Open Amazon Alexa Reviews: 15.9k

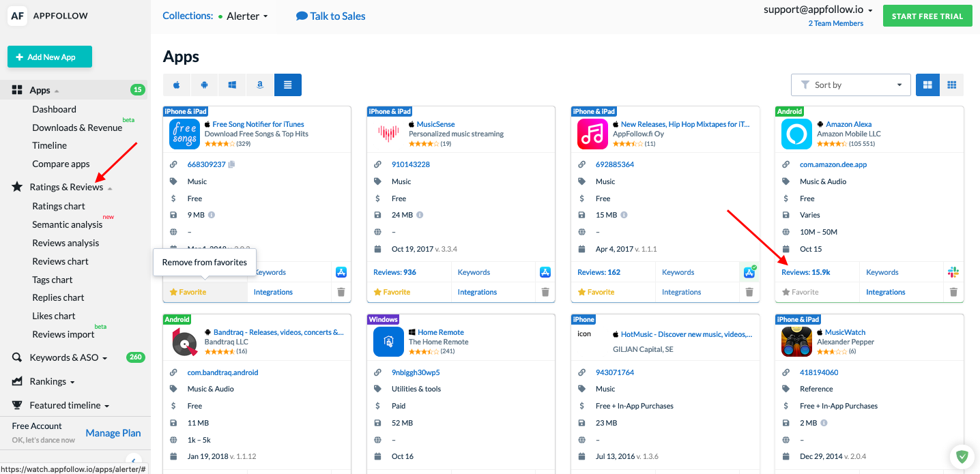coord(806,272)
